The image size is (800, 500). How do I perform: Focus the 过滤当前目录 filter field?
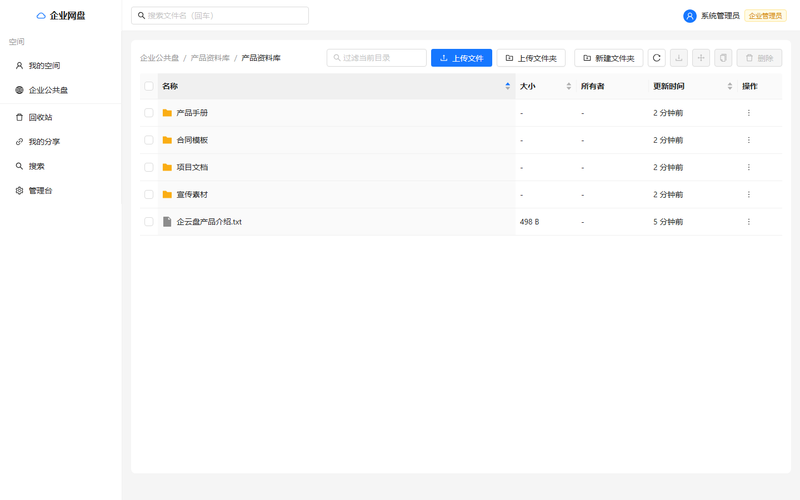[x=377, y=58]
